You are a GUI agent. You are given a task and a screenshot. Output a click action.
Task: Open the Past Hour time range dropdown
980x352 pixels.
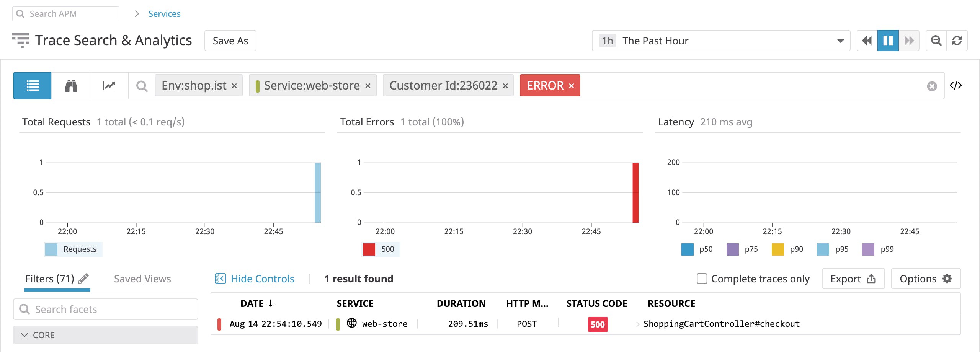(720, 41)
